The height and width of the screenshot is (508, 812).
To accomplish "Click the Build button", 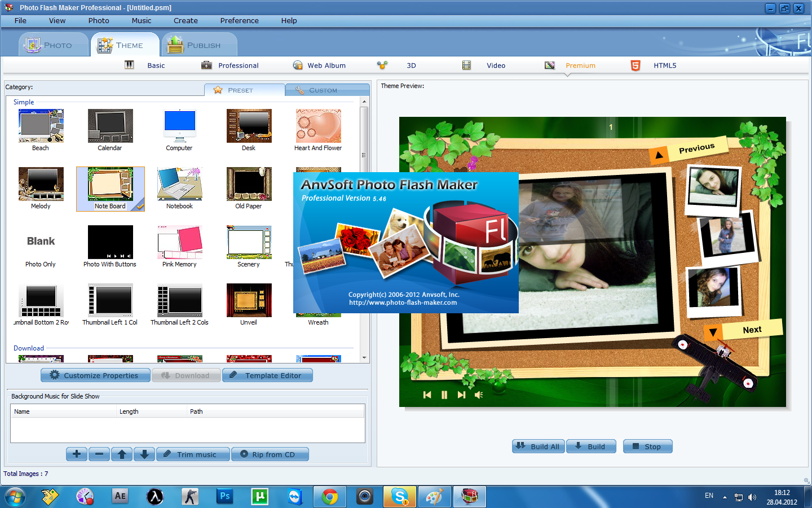I will click(591, 446).
